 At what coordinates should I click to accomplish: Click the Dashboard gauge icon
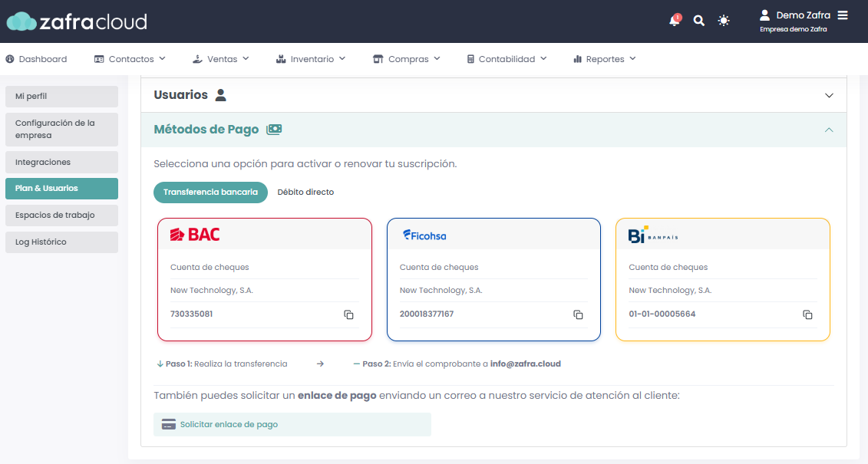pyautogui.click(x=9, y=59)
